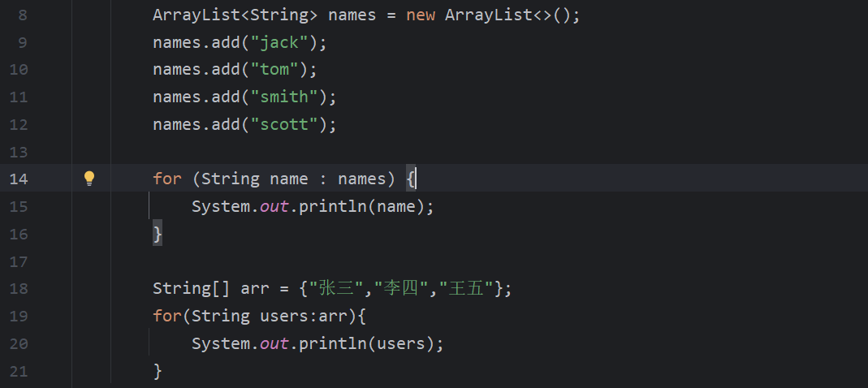Click the "王五" string literal

(x=467, y=288)
